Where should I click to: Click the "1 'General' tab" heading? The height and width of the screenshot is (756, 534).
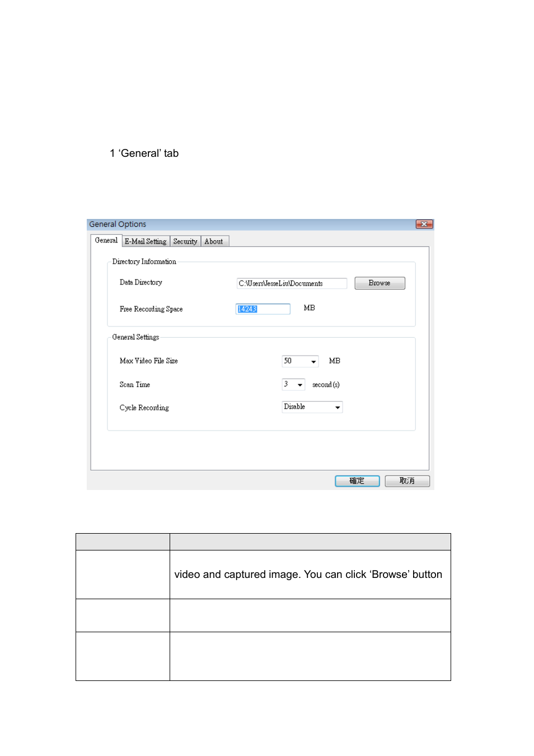coord(144,153)
